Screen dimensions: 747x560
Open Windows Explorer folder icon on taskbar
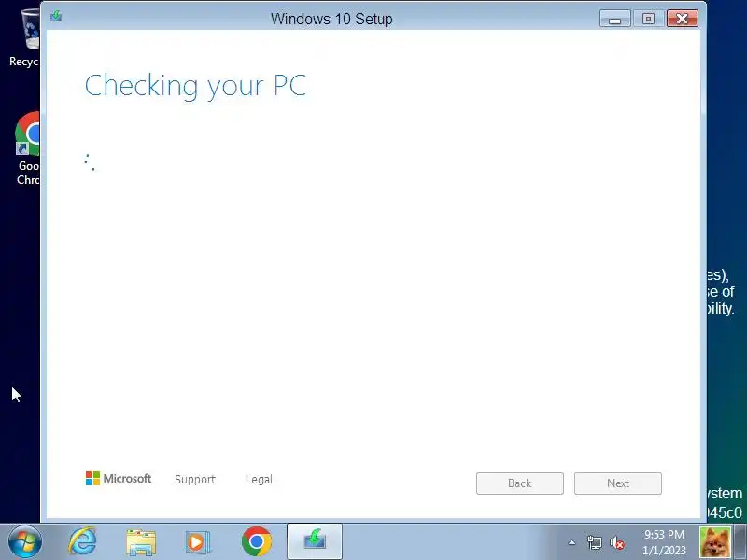pyautogui.click(x=141, y=542)
